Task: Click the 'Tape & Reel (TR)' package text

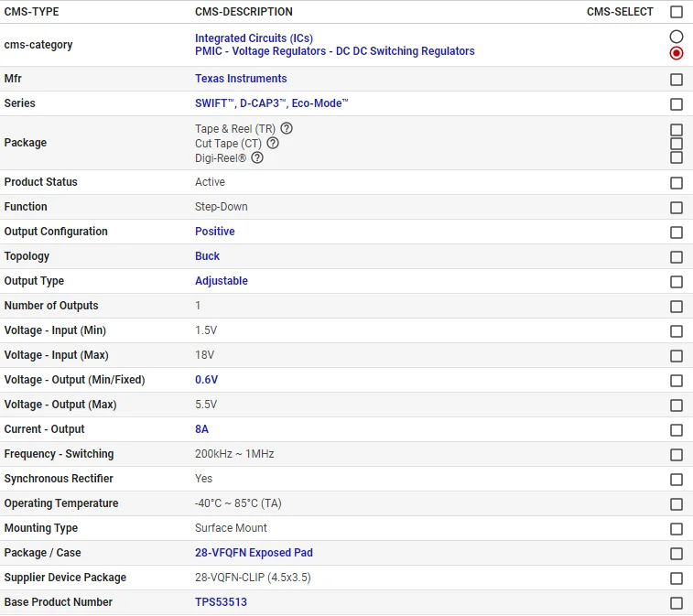Action: coord(235,129)
